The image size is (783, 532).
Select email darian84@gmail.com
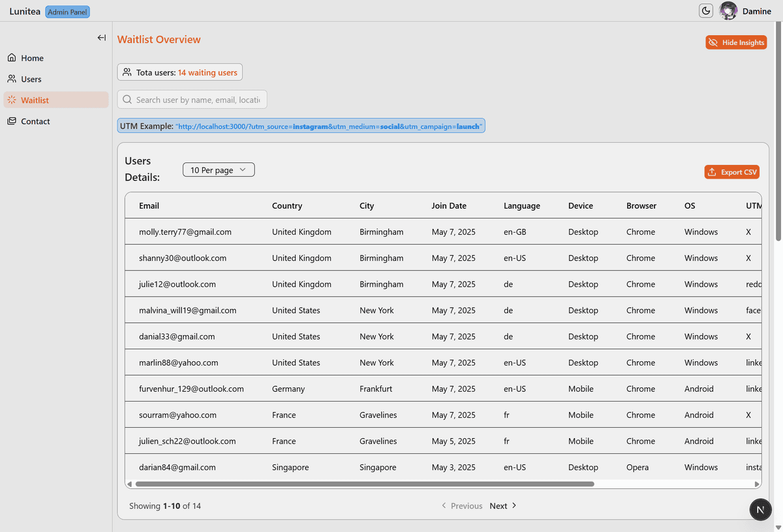[177, 467]
